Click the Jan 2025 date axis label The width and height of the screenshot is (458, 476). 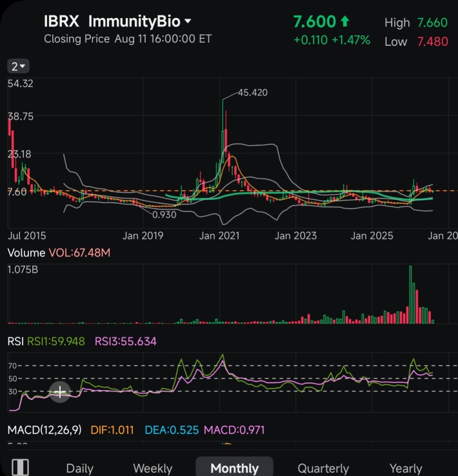372,235
